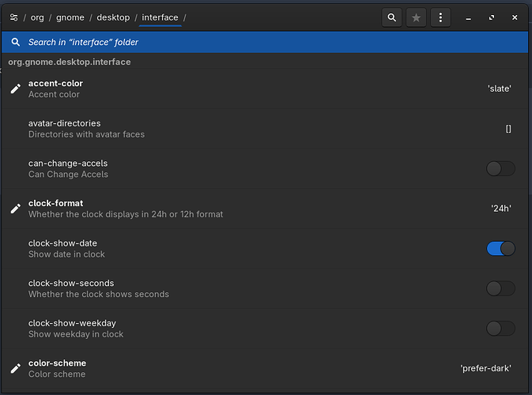
Task: Open the clock-show-seconds key row
Action: point(265,288)
